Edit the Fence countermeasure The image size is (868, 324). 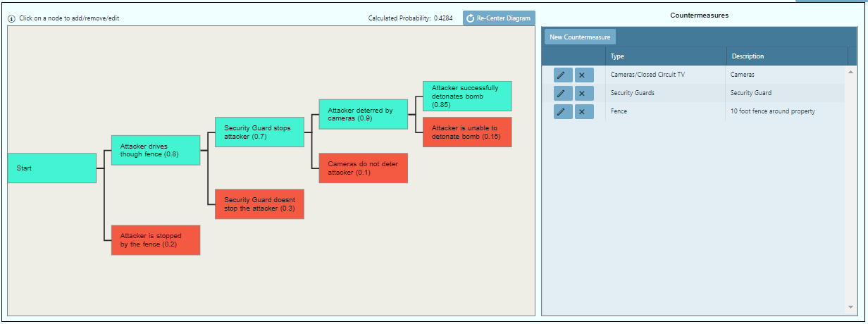563,111
